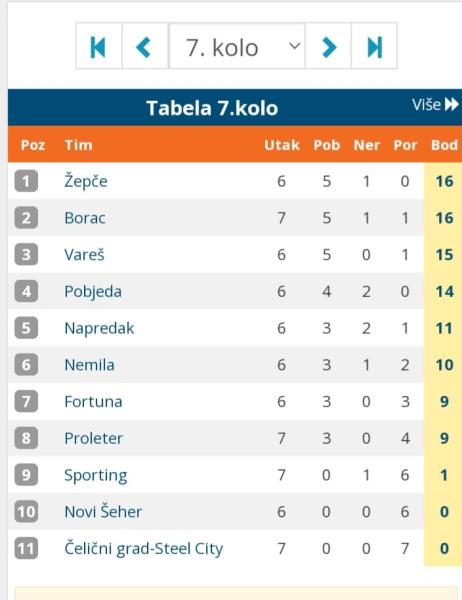The image size is (462, 600).
Task: Jump to the last round icon
Action: tap(374, 46)
